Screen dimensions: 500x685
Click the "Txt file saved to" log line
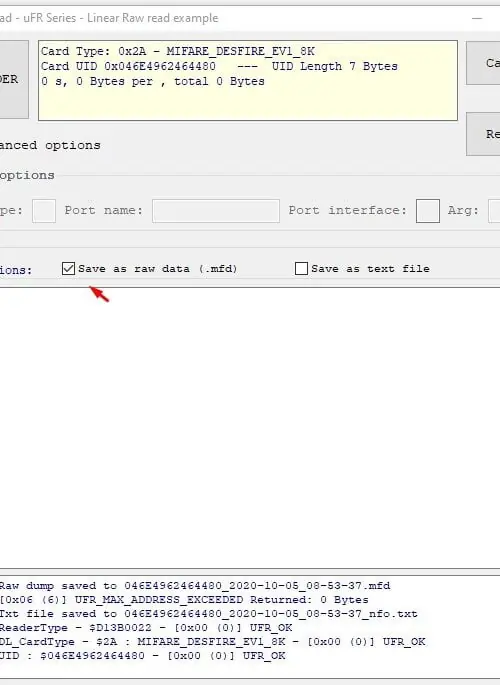tap(209, 614)
